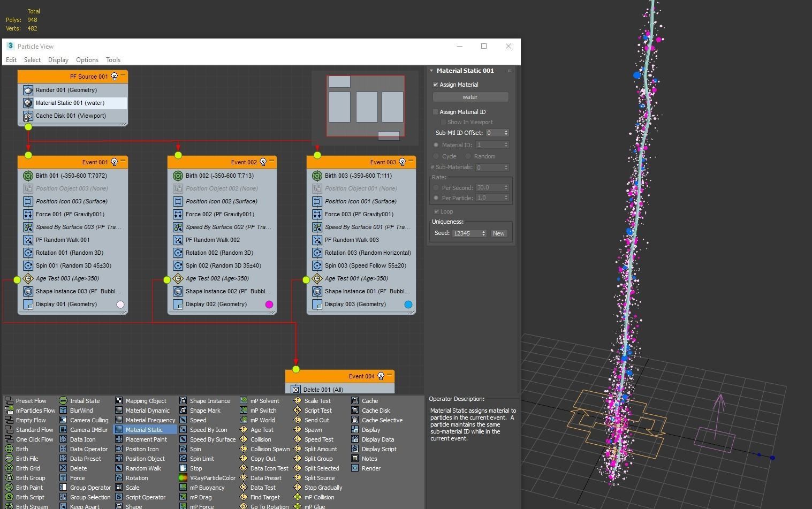Click New to generate a seed
This screenshot has height=509, width=812.
498,233
